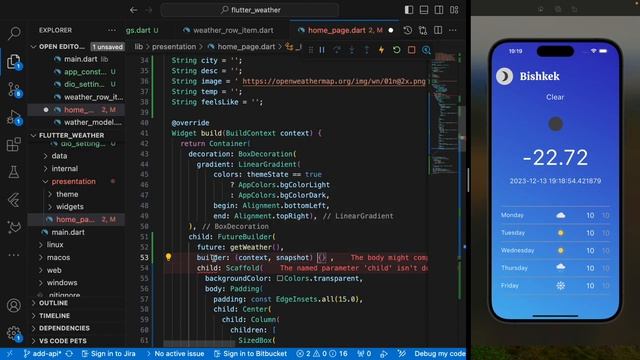The height and width of the screenshot is (360, 640).
Task: Open errors and warnings count
Action: click(x=322, y=353)
